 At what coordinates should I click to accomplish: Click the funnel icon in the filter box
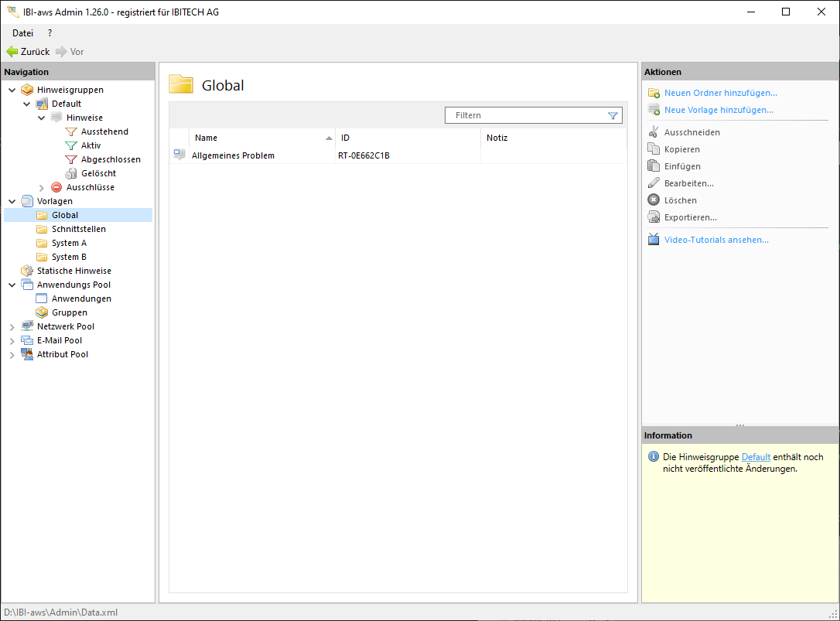[x=613, y=116]
